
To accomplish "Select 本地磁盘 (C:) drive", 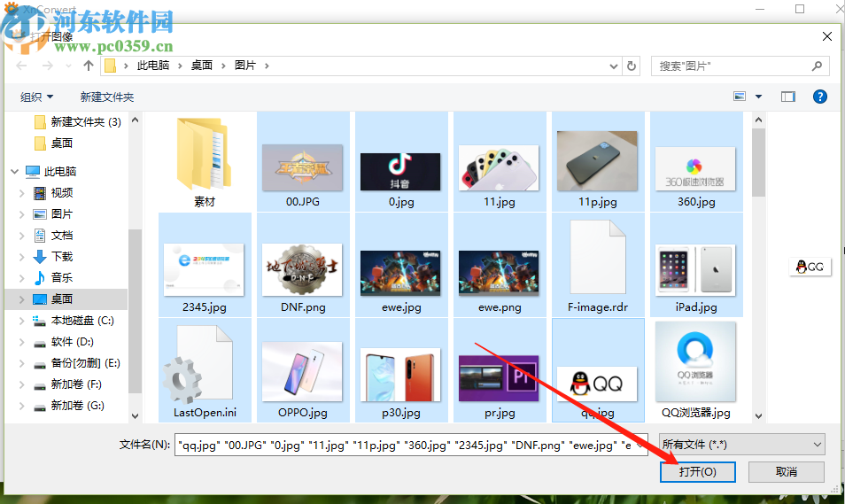I will click(x=74, y=320).
